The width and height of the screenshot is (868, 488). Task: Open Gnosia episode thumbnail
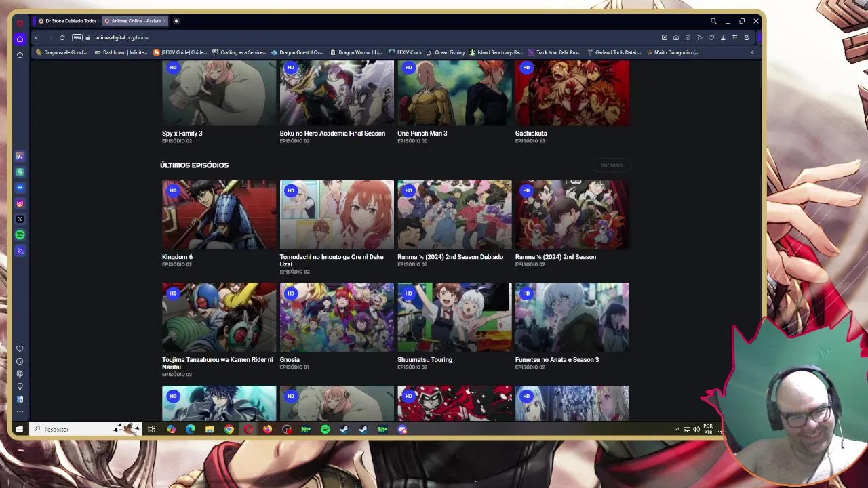click(337, 317)
